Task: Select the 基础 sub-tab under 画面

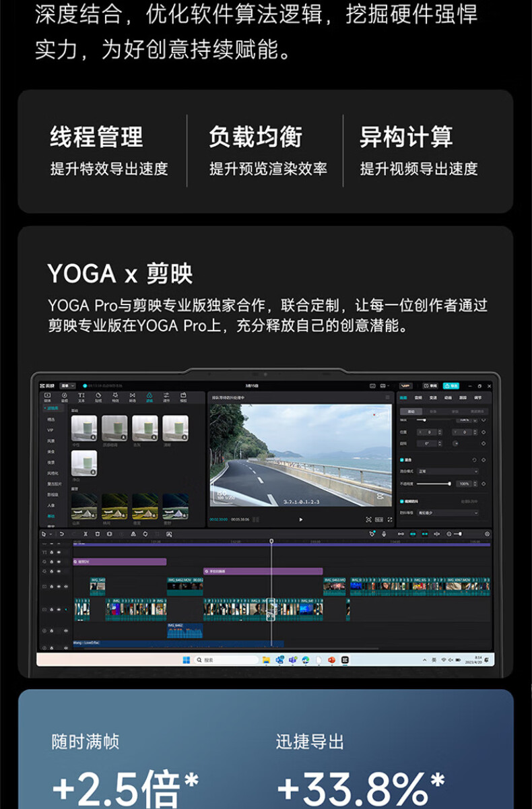Action: coord(411,412)
